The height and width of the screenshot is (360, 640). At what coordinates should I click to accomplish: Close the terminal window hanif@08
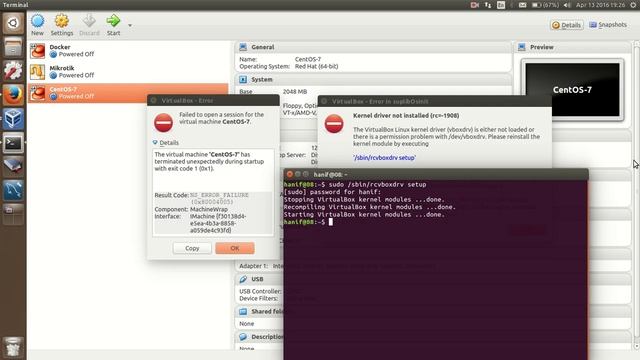pyautogui.click(x=289, y=174)
